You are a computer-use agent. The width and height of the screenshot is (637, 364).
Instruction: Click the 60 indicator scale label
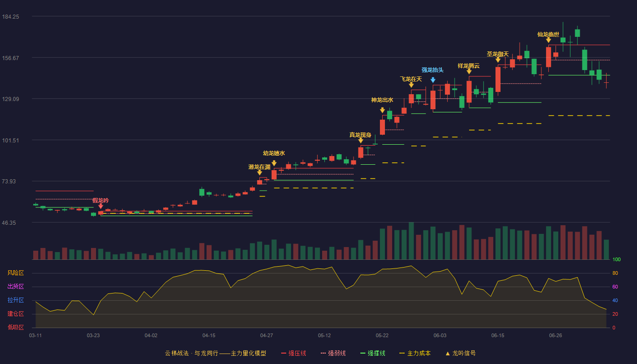(x=615, y=287)
